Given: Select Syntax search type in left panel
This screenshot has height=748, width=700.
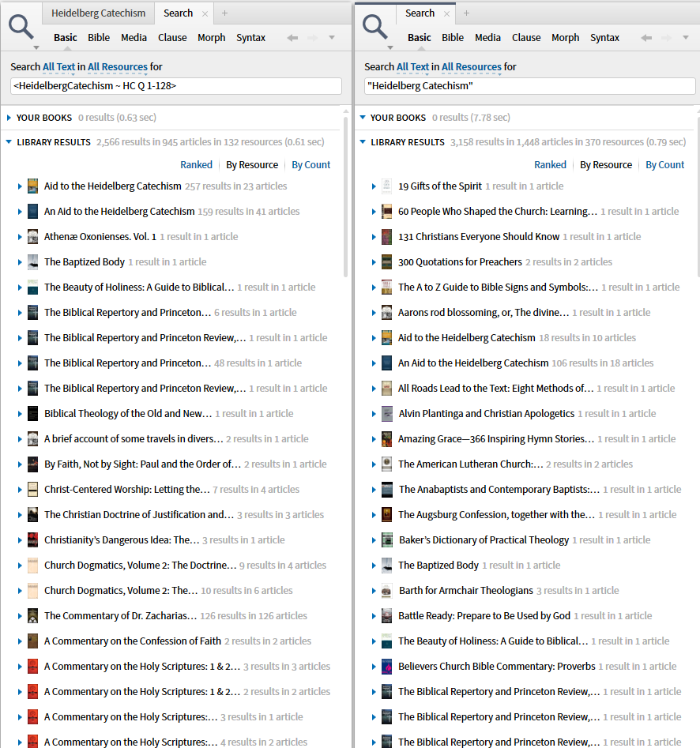Looking at the screenshot, I should click(251, 38).
